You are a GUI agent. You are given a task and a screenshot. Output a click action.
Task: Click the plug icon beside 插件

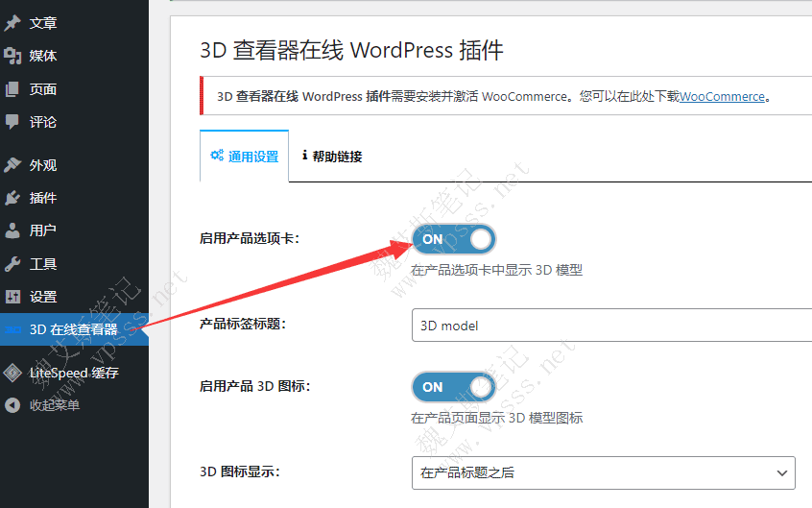coord(12,198)
